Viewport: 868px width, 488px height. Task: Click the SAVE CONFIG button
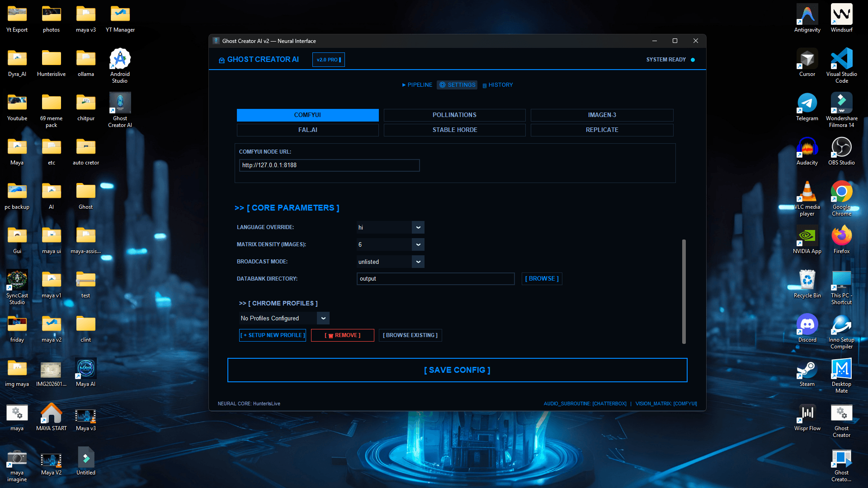click(457, 370)
